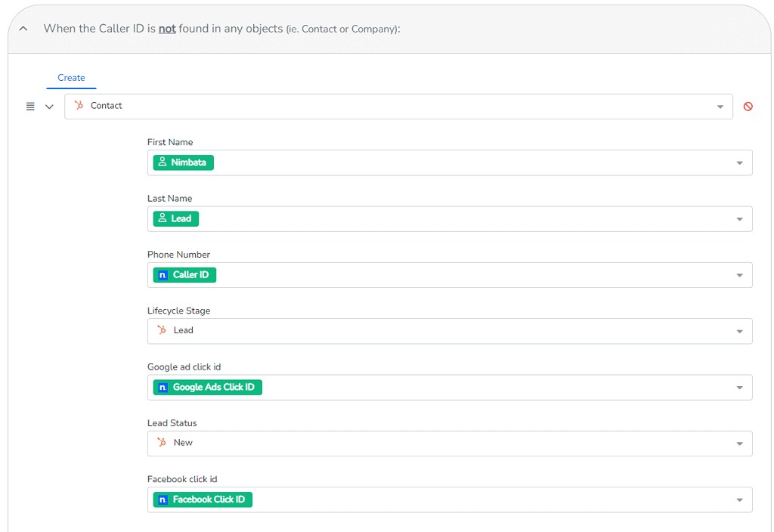Click the red remove action icon beside Contact
The height and width of the screenshot is (532, 774).
[x=748, y=107]
